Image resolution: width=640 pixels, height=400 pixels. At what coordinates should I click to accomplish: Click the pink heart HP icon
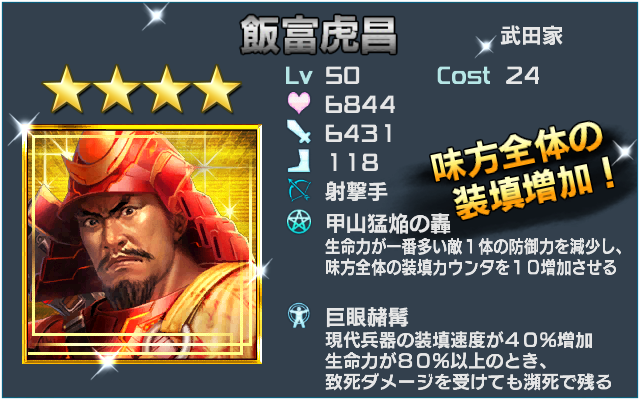coord(299,103)
